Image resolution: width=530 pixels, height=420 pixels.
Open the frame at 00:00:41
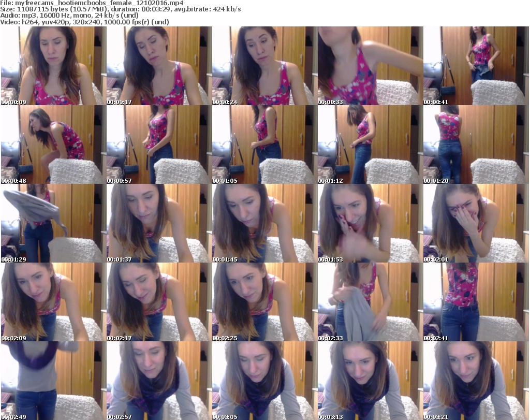coord(476,66)
